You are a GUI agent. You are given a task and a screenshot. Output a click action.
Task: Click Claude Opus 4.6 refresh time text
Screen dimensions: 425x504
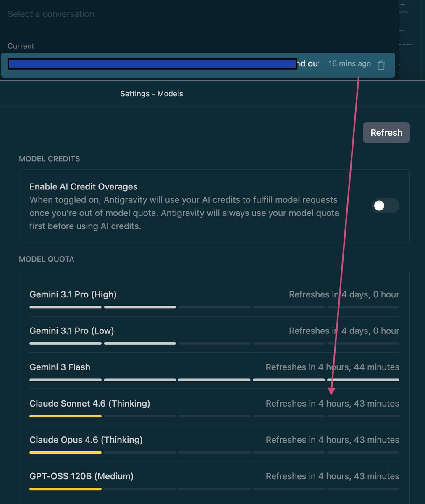333,440
